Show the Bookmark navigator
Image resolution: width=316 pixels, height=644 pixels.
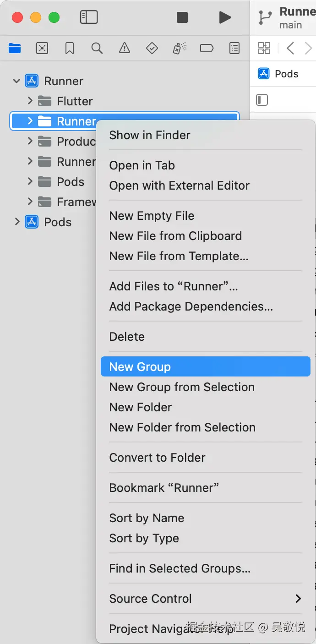[x=70, y=48]
